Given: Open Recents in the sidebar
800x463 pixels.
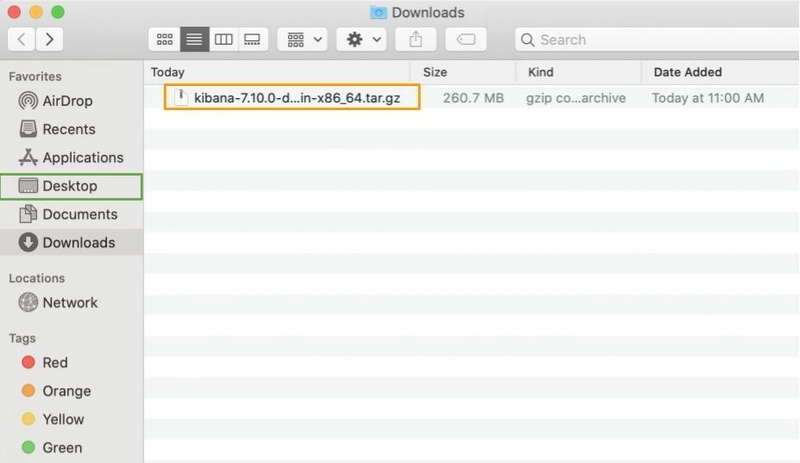Looking at the screenshot, I should (71, 129).
